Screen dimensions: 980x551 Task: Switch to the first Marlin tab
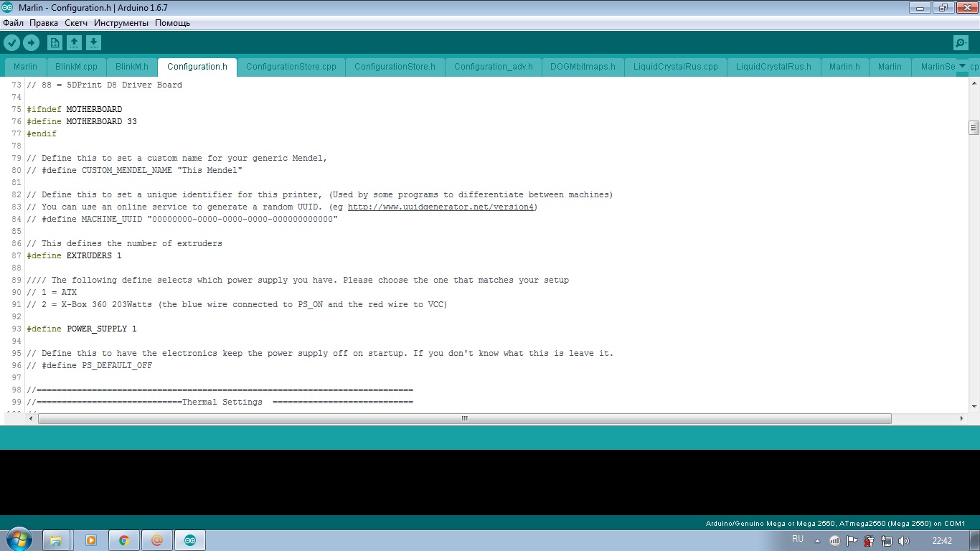click(25, 67)
